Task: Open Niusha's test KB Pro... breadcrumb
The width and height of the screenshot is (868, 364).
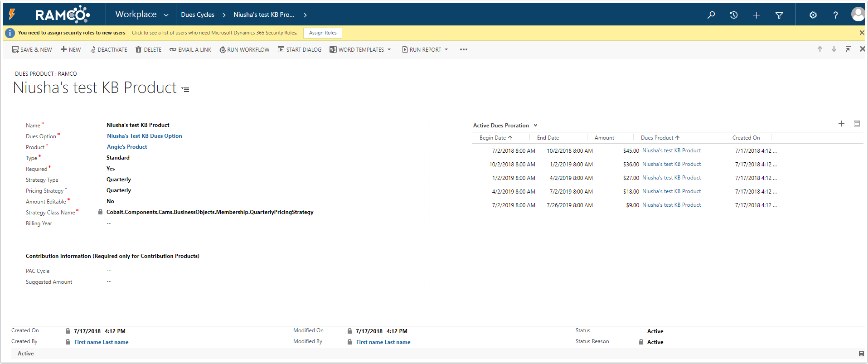Action: [x=264, y=15]
